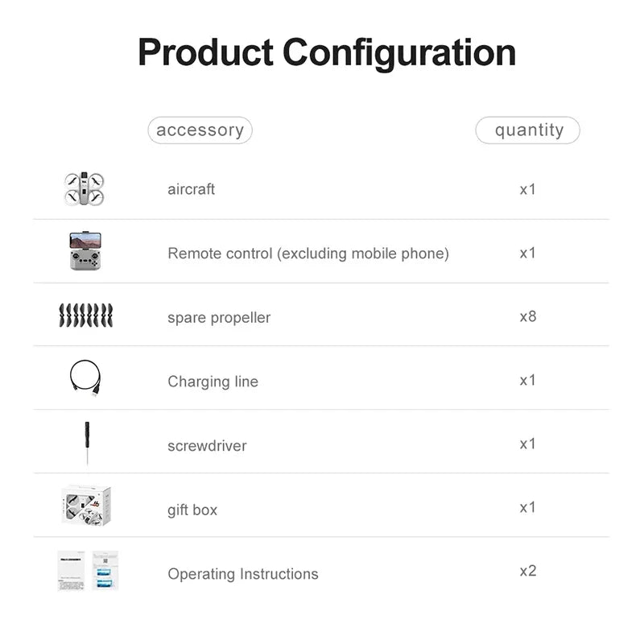Click the screwdriver icon
The image size is (644, 644).
click(x=85, y=444)
